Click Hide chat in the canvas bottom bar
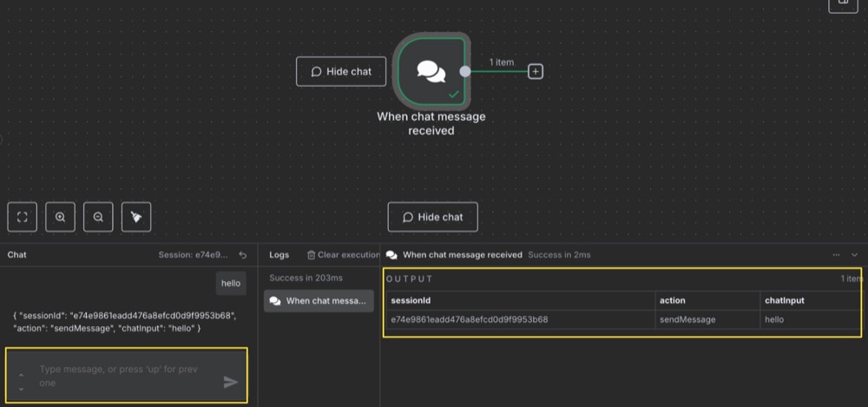This screenshot has width=868, height=407. pos(433,217)
